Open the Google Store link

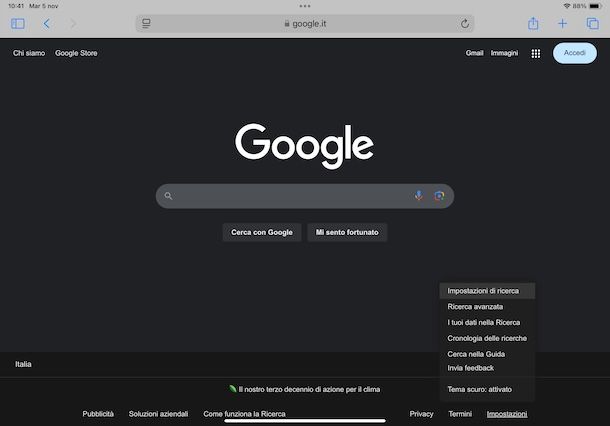(76, 53)
